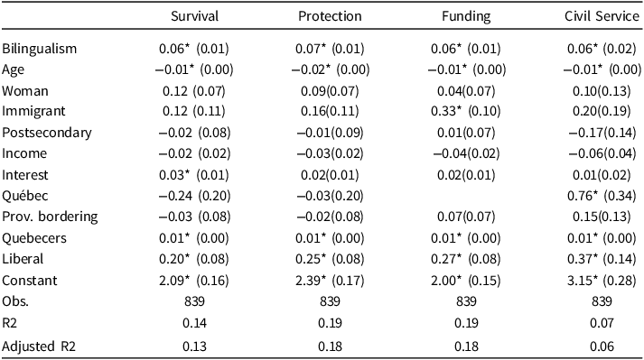Click the Prov. bordering row label
This screenshot has height=360, width=644.
[50, 217]
